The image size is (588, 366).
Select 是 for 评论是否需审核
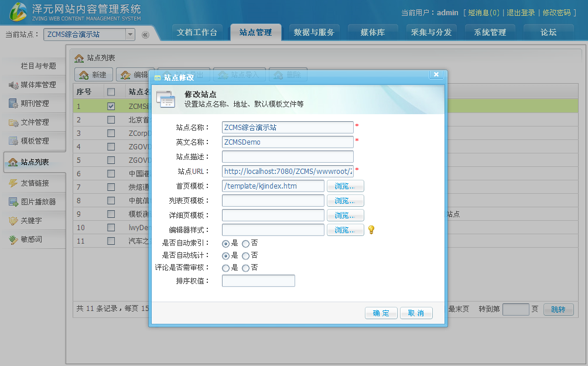pyautogui.click(x=225, y=268)
